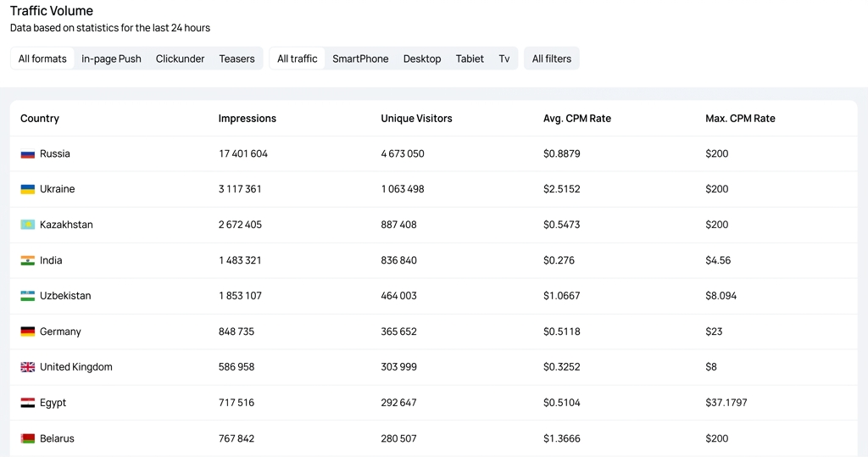Click the Unique Visitors column header
Screen dimensions: 868x457
tap(416, 119)
